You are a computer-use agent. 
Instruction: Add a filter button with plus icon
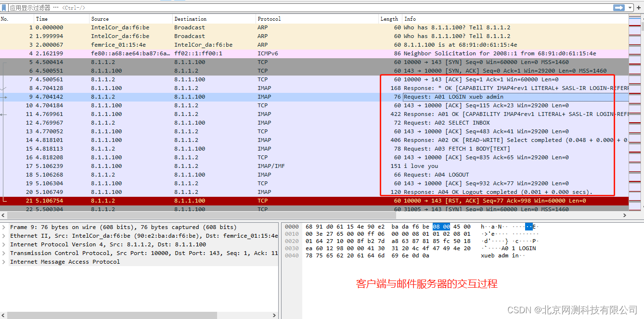pos(638,8)
